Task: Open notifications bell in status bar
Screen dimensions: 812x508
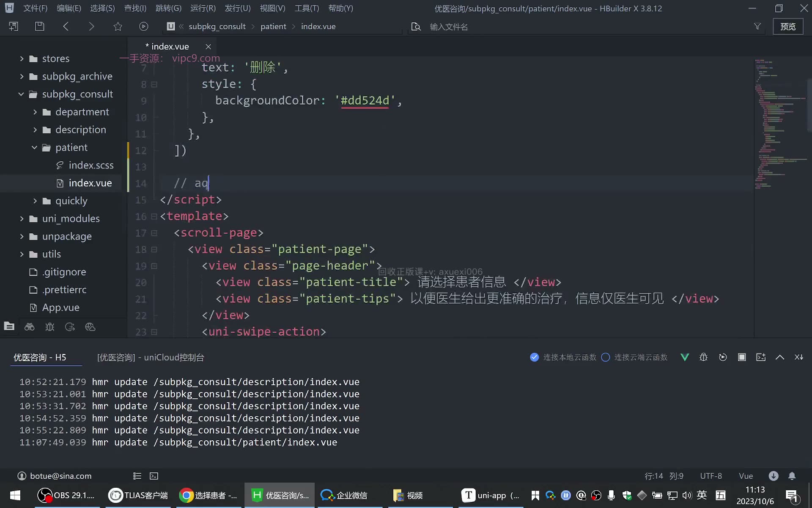Action: tap(792, 476)
